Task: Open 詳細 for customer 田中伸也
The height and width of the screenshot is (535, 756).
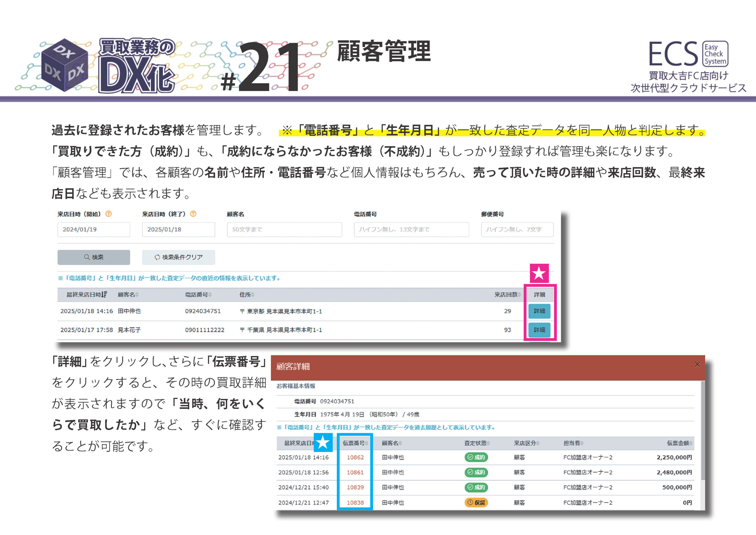Action: [x=539, y=311]
